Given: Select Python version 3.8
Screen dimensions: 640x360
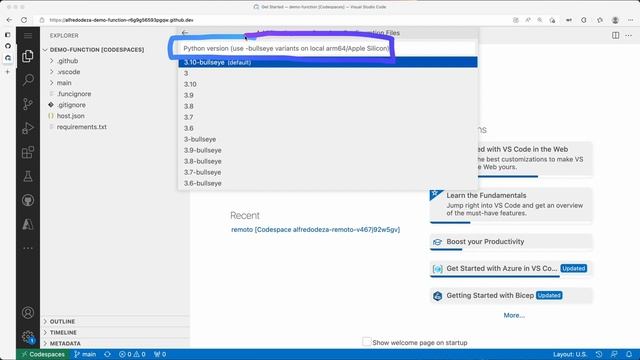Looking at the screenshot, I should (x=328, y=106).
